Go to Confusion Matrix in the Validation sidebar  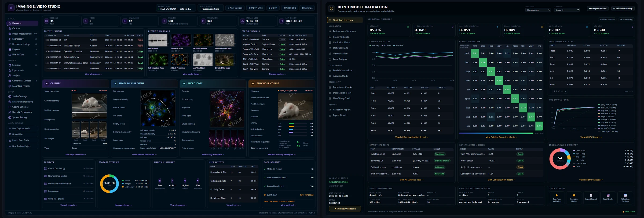(345, 42)
